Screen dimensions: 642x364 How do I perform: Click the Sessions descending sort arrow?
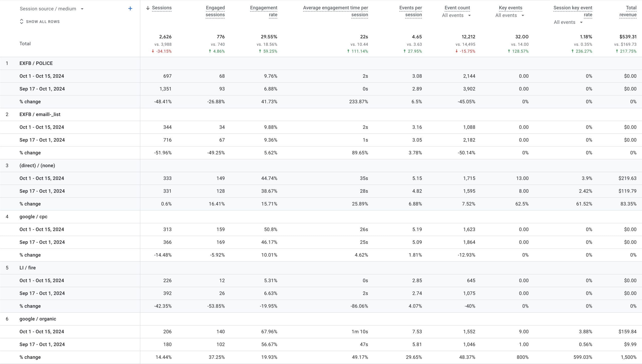[x=148, y=8]
